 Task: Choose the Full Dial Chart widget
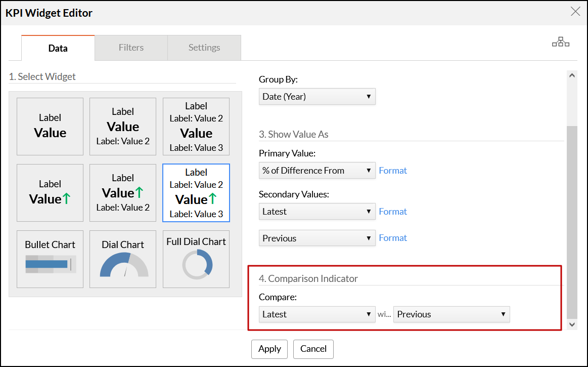(196, 259)
